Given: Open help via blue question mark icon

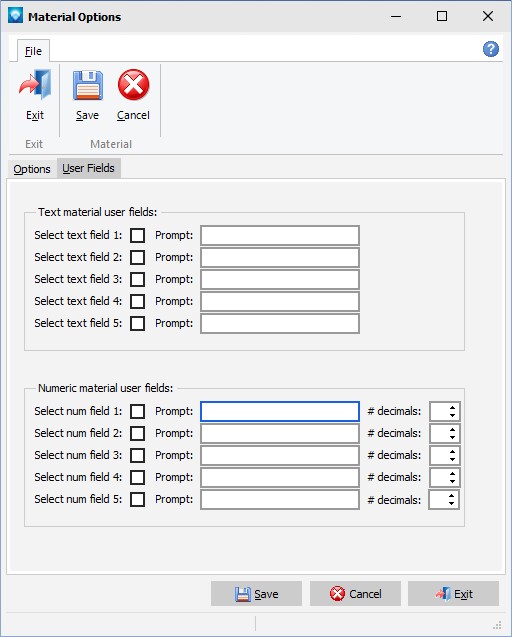Looking at the screenshot, I should tap(490, 49).
